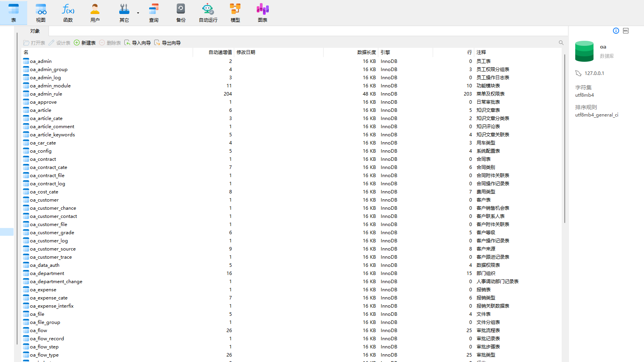The height and width of the screenshot is (362, 644).
Task: Select the oa_customer table icon
Action: 26,200
